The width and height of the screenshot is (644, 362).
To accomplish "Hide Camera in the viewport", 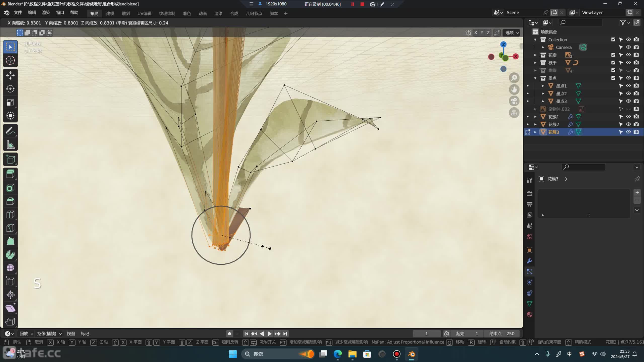I will (628, 47).
